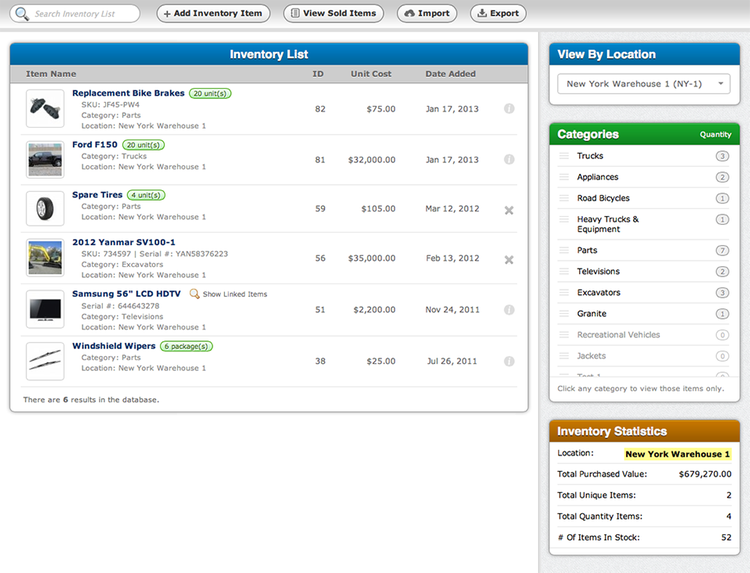This screenshot has height=573, width=750.
Task: Sort by ID column header
Action: [318, 74]
